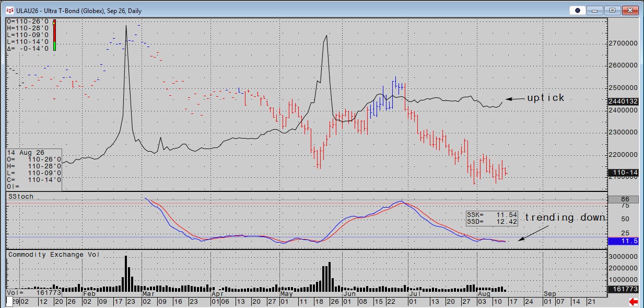Click the 2300000 scale value
The width and height of the screenshot is (644, 308).
pyautogui.click(x=623, y=132)
